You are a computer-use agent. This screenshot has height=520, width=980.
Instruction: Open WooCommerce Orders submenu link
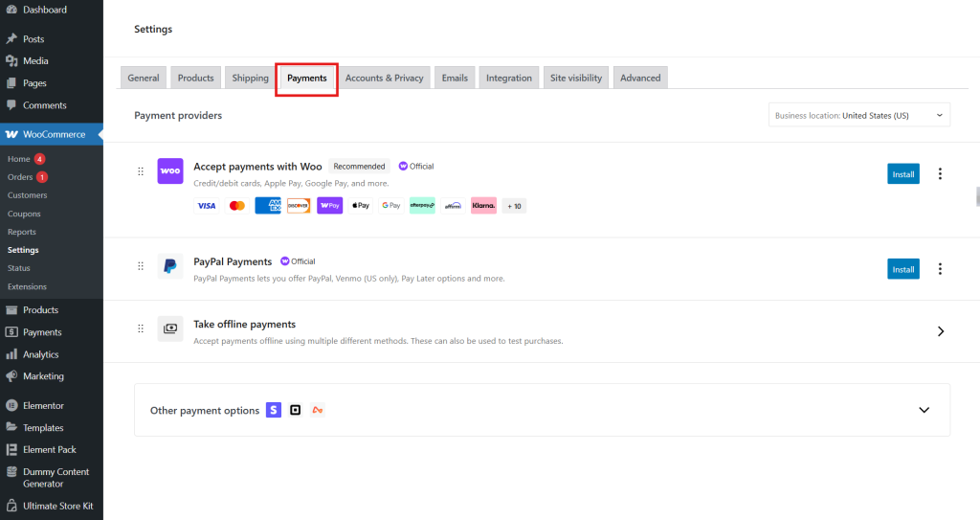coord(20,177)
